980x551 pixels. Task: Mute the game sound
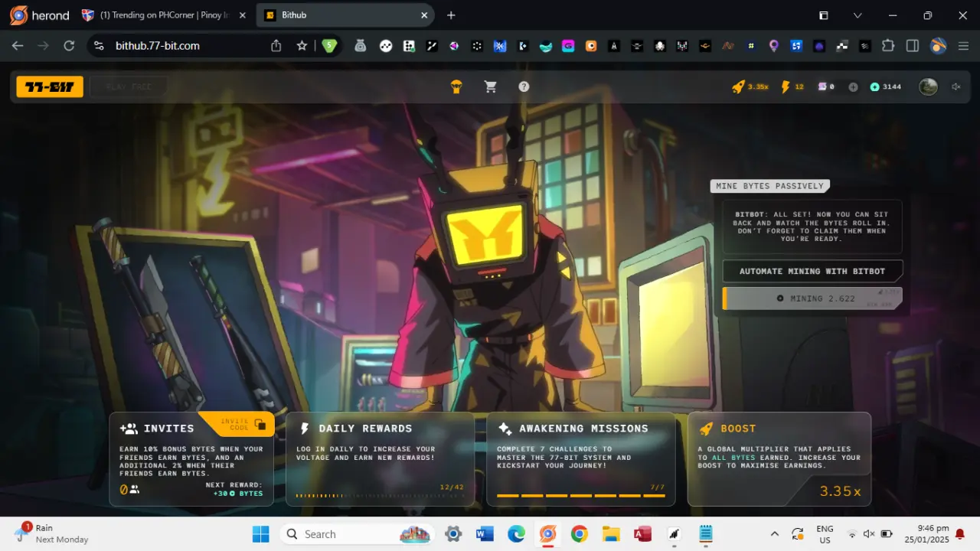956,86
